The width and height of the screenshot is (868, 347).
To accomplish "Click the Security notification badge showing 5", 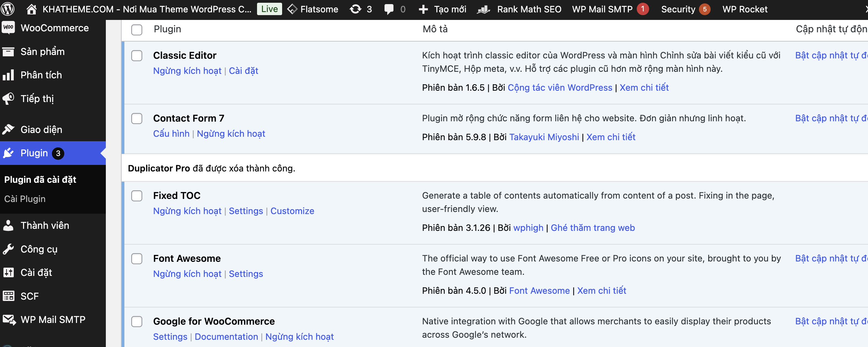I will 705,9.
